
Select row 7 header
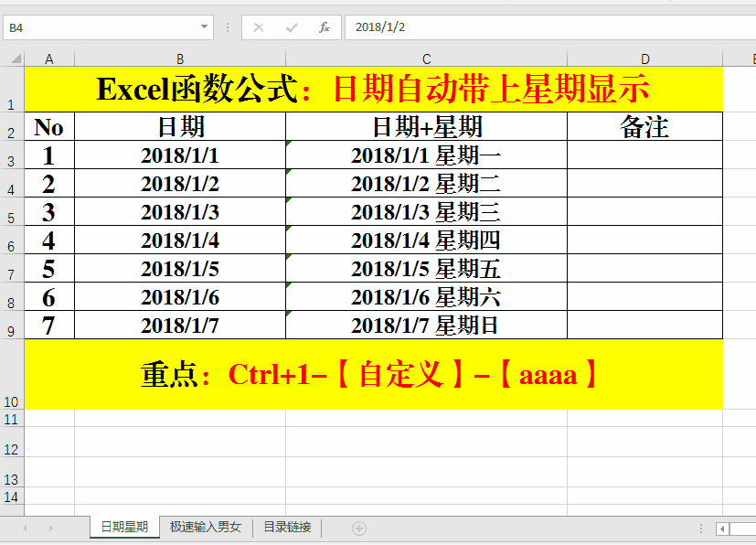click(12, 268)
